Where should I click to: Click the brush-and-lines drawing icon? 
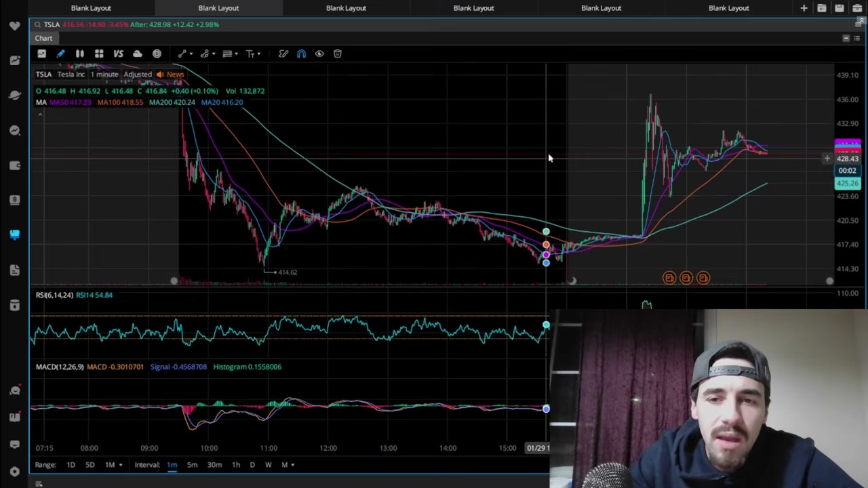(x=283, y=54)
